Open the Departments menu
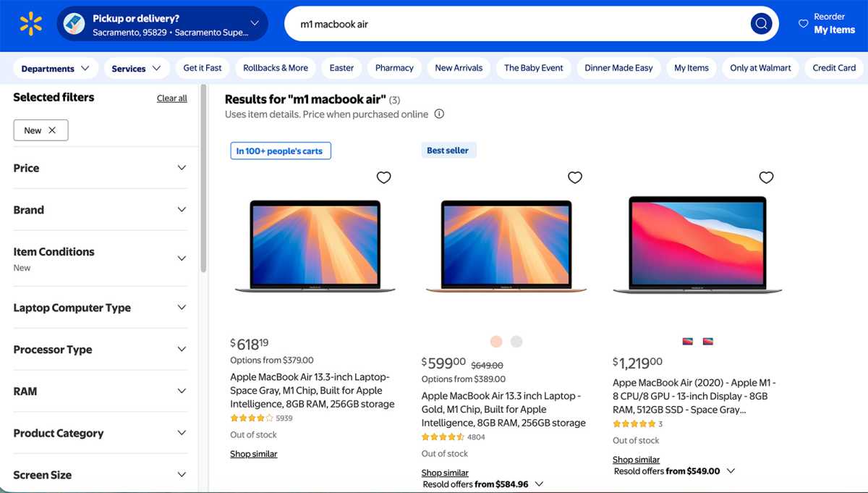This screenshot has width=868, height=493. pyautogui.click(x=55, y=67)
